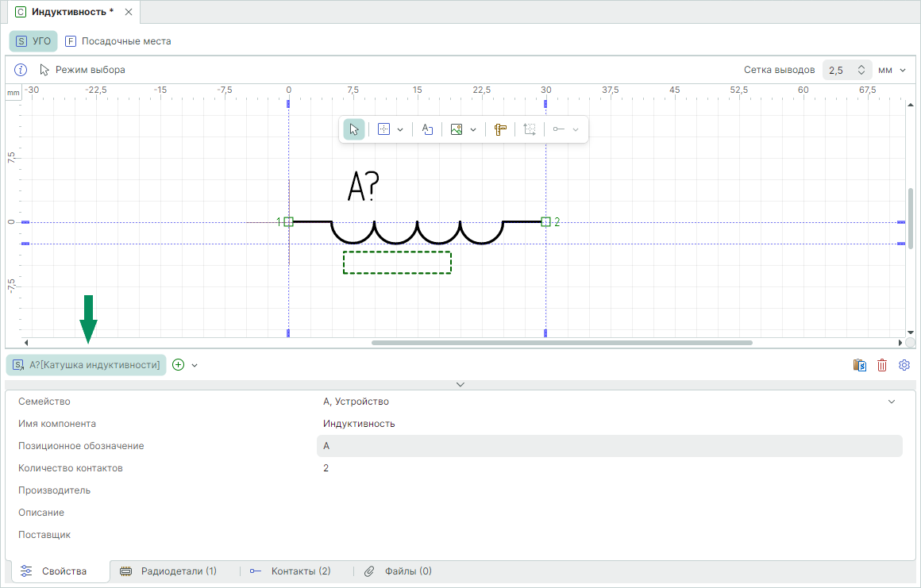Open dropdown arrow beside image tool
The image size is (921, 588).
coord(473,129)
